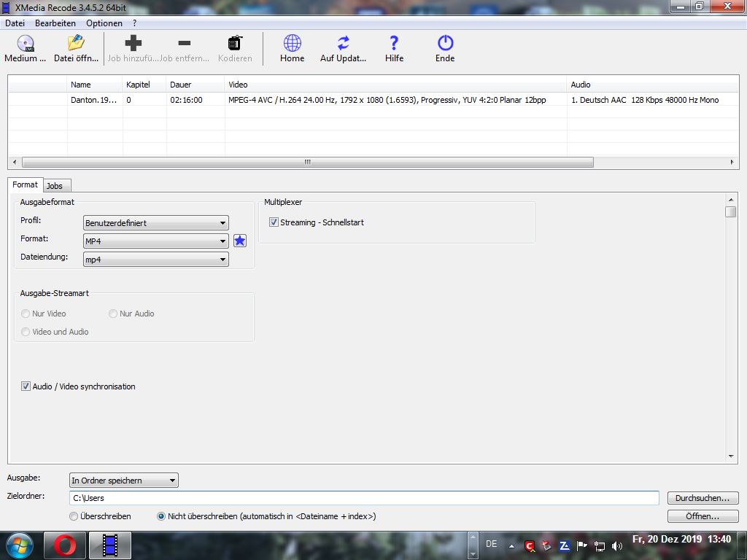747x560 pixels.
Task: Click the Durchsuchen... button
Action: (x=703, y=498)
